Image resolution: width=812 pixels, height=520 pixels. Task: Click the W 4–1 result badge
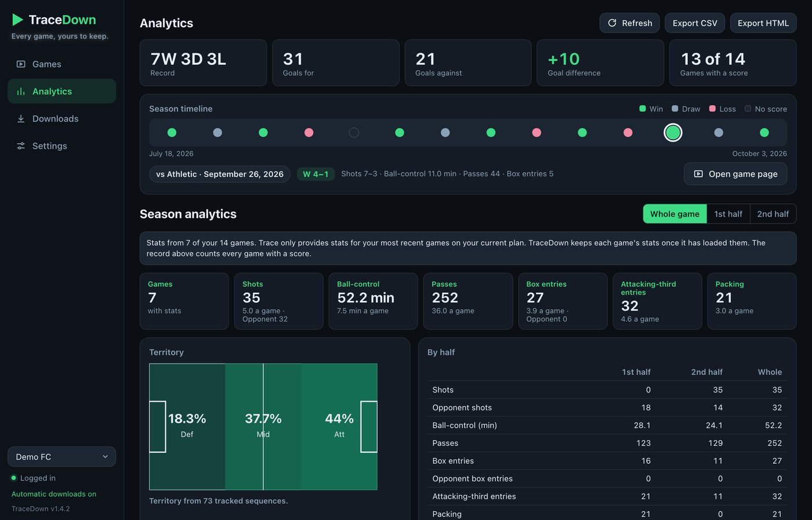[316, 174]
